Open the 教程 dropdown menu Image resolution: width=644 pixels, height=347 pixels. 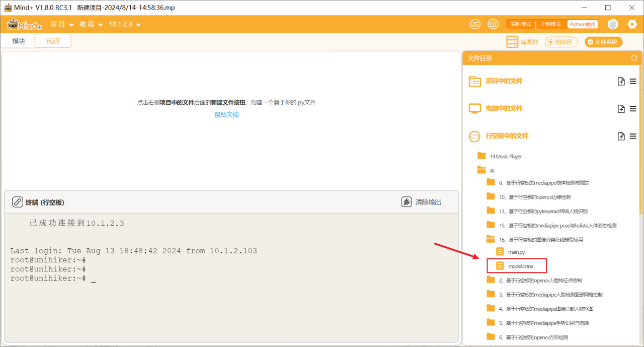tap(91, 24)
